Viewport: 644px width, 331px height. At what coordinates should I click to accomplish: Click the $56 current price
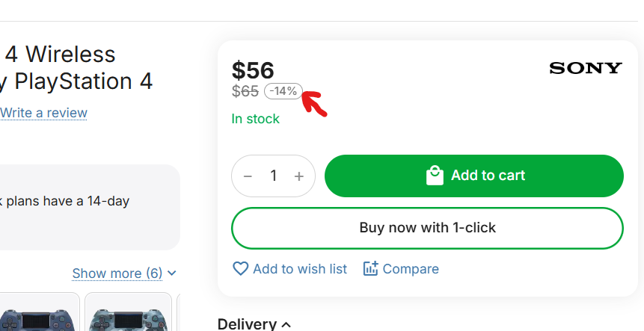(253, 70)
